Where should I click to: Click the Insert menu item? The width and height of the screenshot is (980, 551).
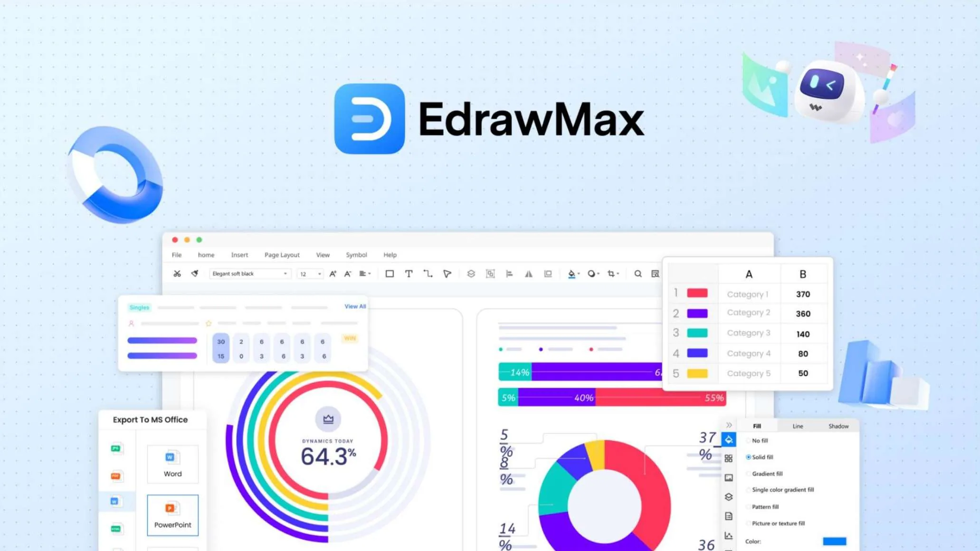click(x=239, y=254)
